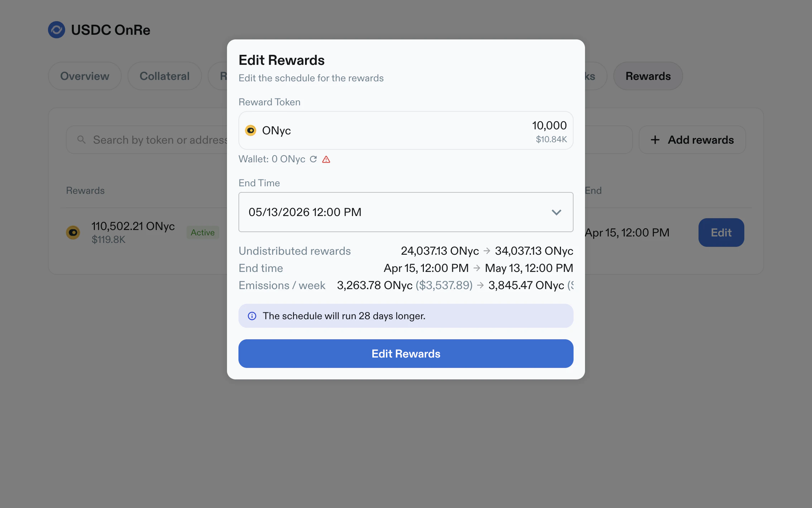Viewport: 812px width, 508px height.
Task: Click ONyc coin icon in rewards table row
Action: 73,233
